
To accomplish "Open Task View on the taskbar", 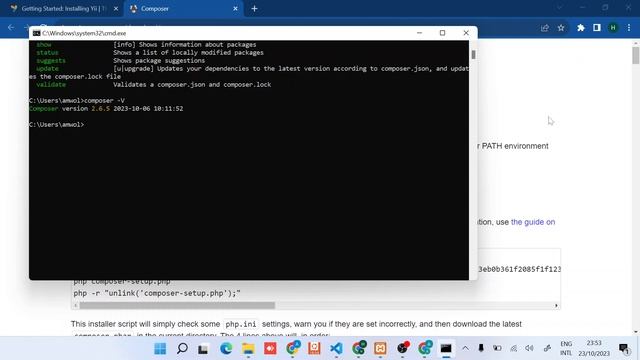I will (x=203, y=349).
